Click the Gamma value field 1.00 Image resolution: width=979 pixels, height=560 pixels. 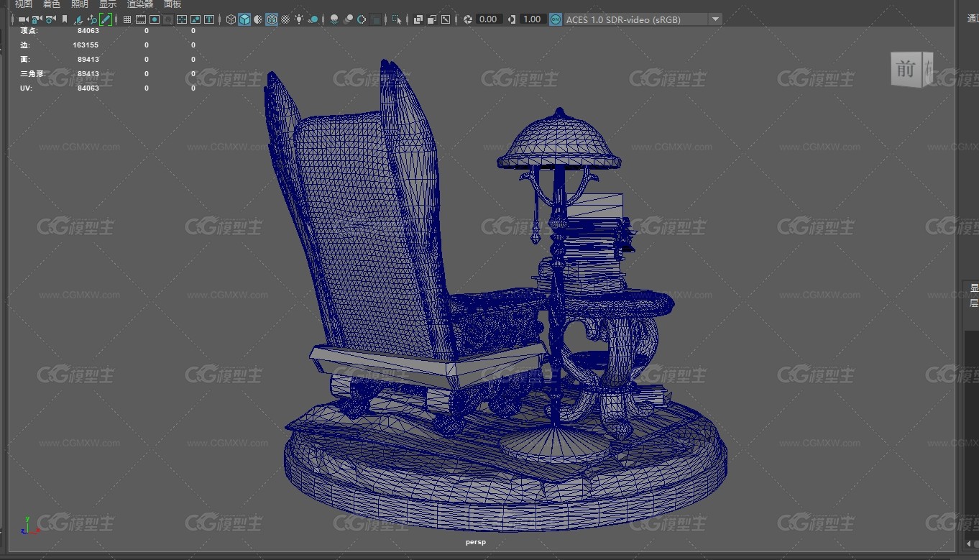pos(532,19)
